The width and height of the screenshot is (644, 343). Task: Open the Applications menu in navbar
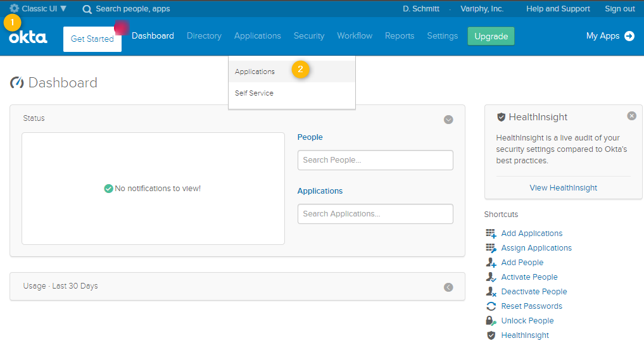point(258,35)
